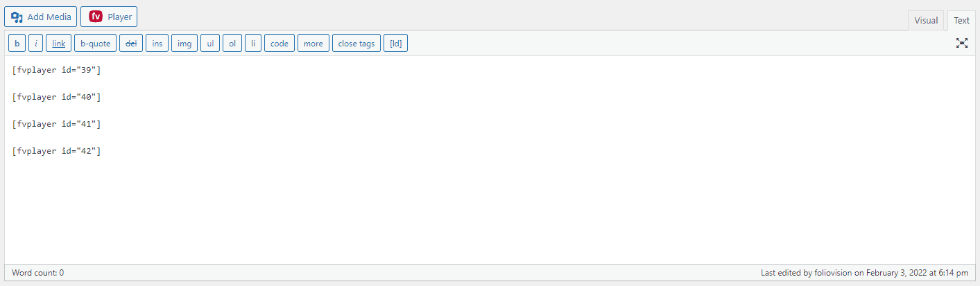Image resolution: width=980 pixels, height=286 pixels.
Task: Insert a code tag
Action: 280,44
